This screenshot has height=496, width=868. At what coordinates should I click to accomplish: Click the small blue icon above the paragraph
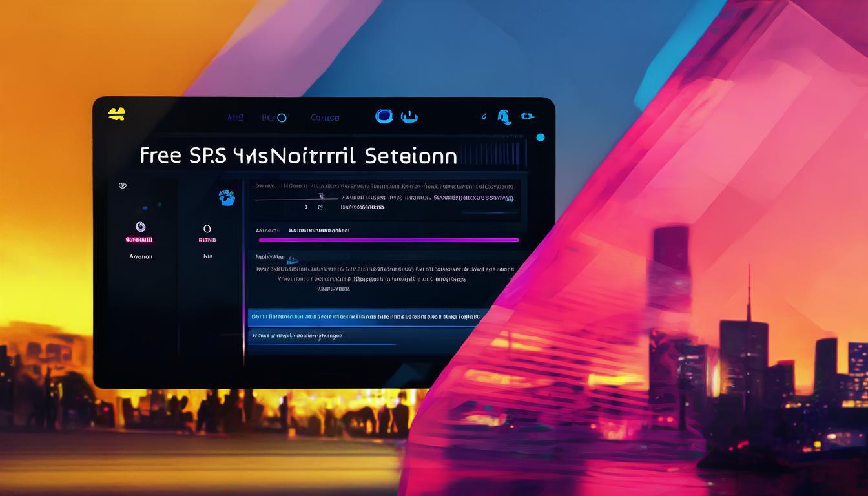coord(292,260)
